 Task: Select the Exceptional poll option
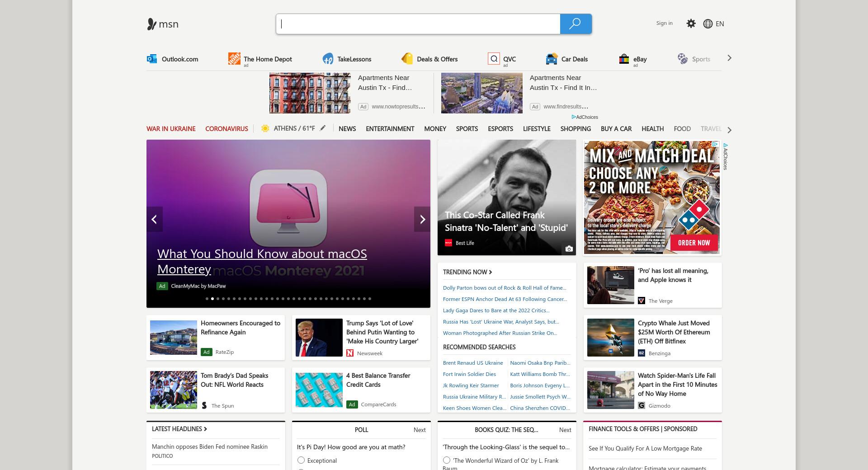(301, 460)
